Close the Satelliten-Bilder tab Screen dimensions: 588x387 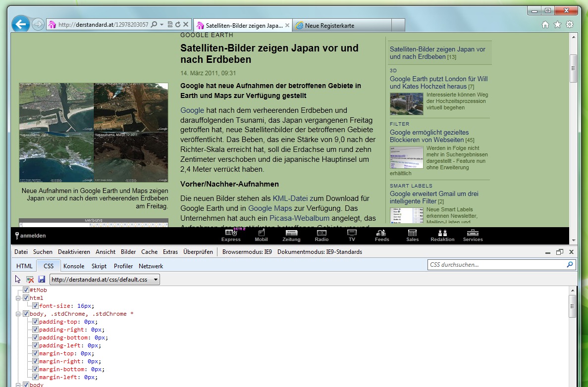click(287, 25)
